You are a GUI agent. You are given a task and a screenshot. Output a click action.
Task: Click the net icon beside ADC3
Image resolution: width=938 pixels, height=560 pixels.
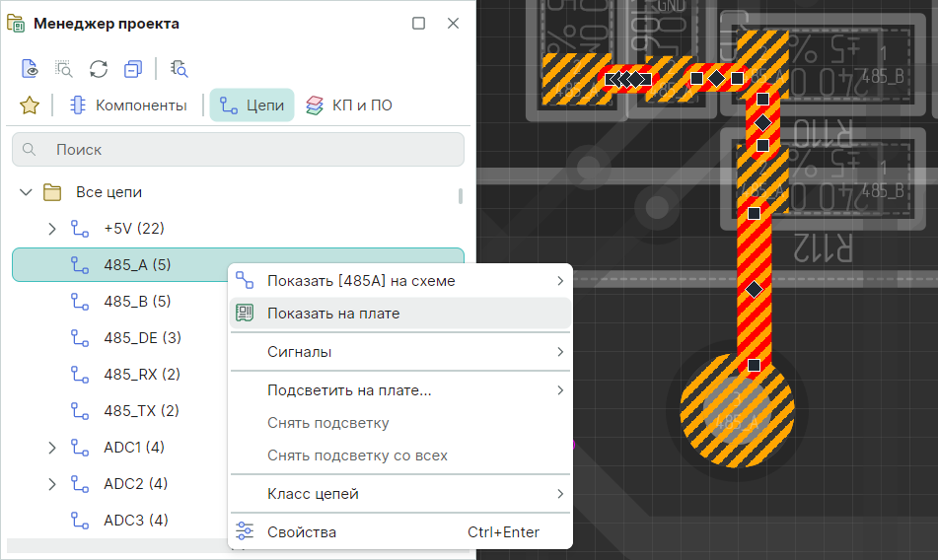coord(80,520)
